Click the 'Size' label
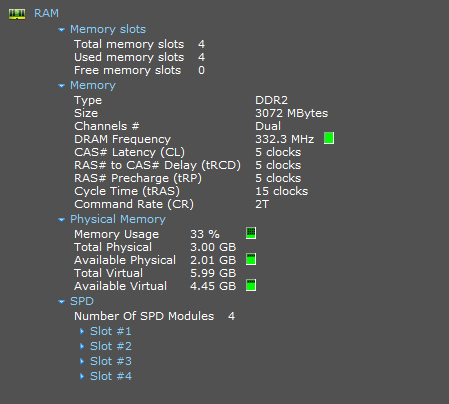 tap(86, 113)
